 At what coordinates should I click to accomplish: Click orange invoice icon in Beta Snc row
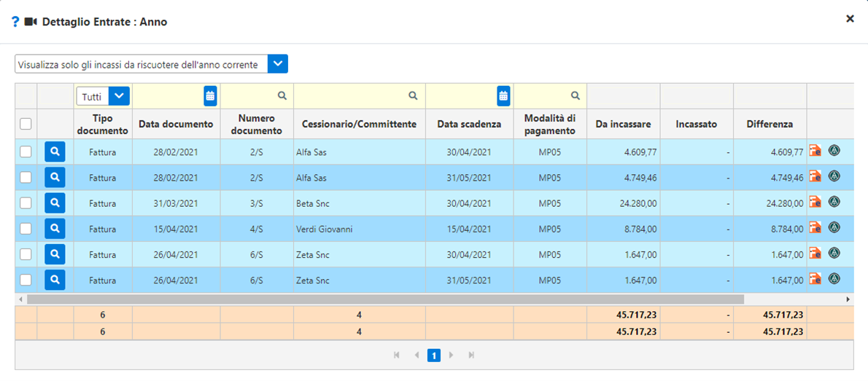point(815,203)
